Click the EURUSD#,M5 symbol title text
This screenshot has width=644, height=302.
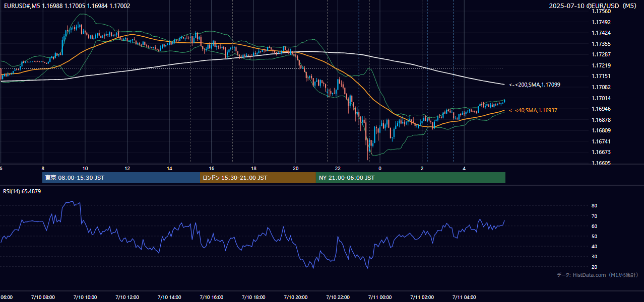pos(22,6)
